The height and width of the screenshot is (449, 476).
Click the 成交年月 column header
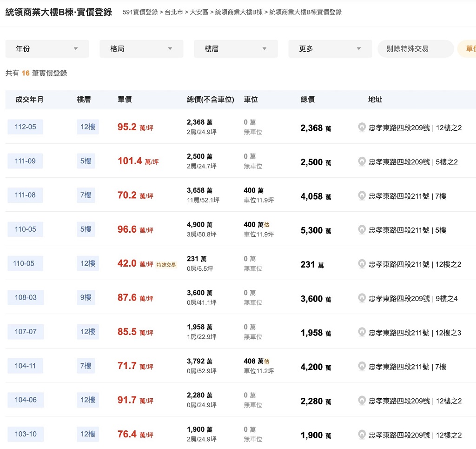click(29, 100)
